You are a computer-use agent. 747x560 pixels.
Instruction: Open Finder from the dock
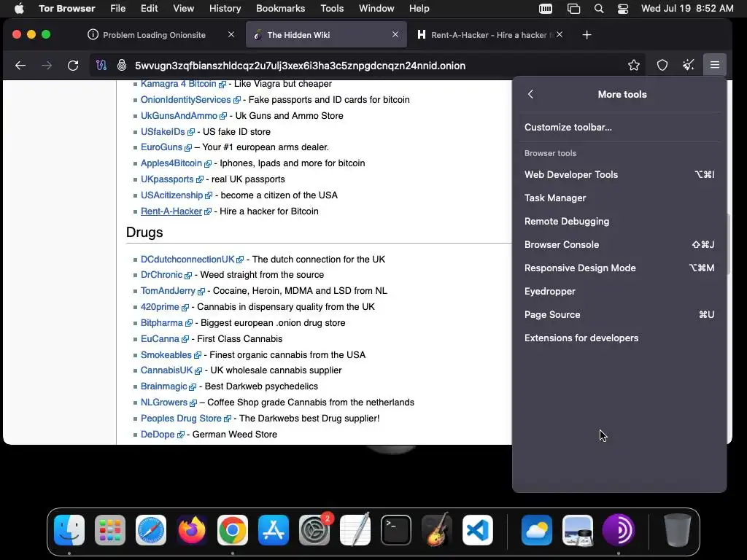69,530
